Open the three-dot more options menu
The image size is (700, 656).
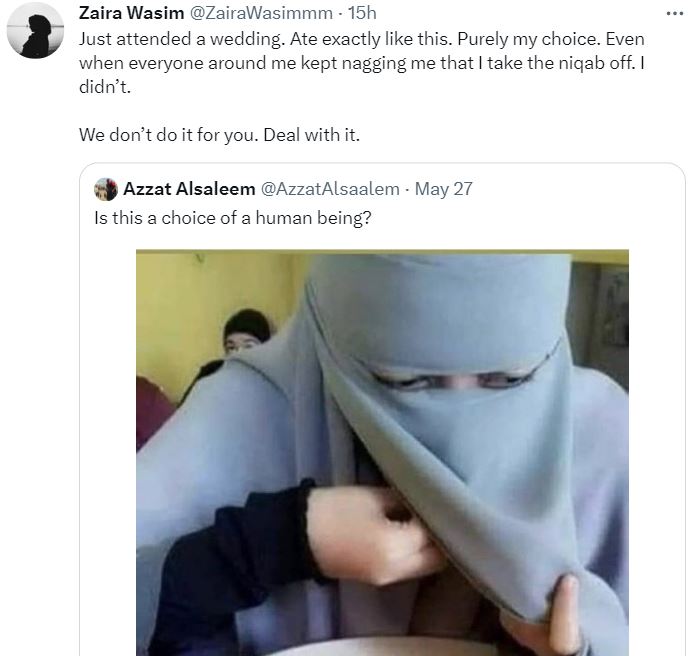[675, 14]
